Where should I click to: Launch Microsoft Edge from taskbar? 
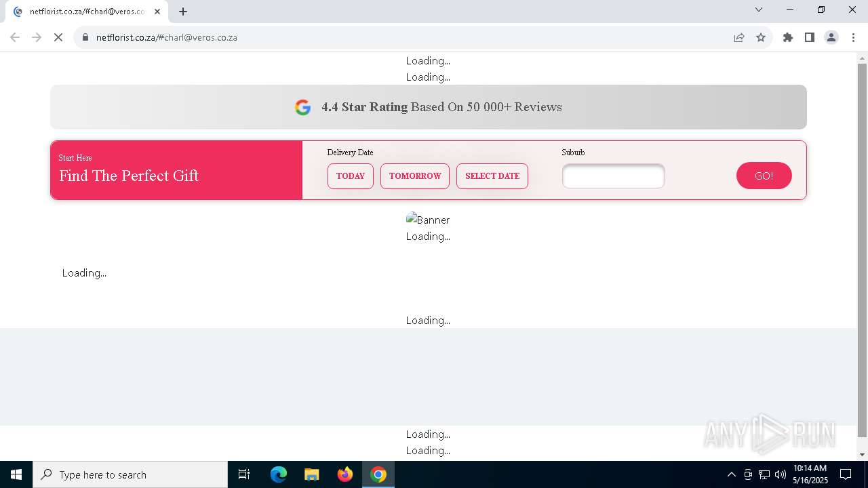(x=279, y=474)
